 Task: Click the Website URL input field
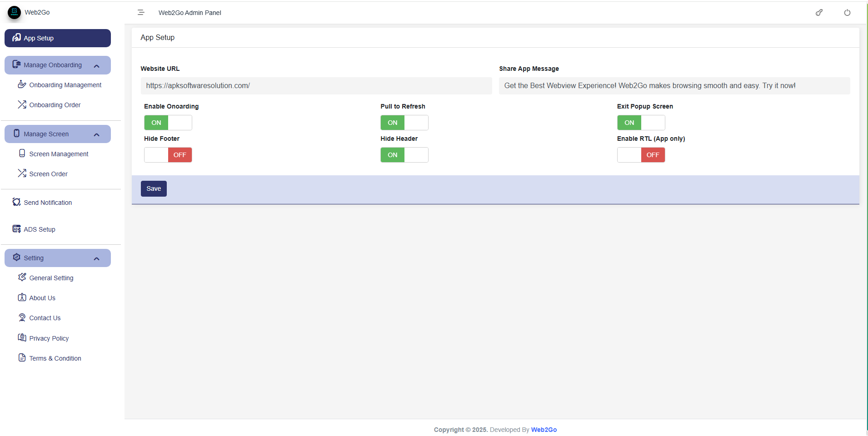point(316,86)
